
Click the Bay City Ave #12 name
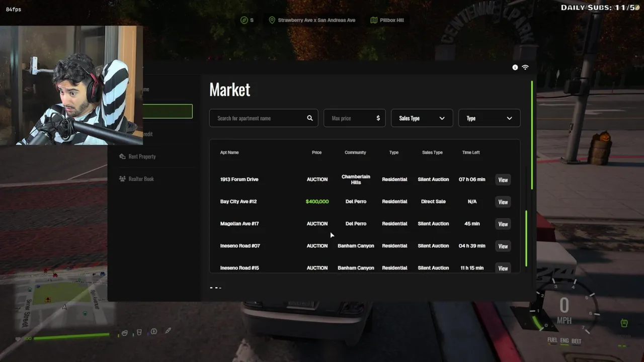238,202
